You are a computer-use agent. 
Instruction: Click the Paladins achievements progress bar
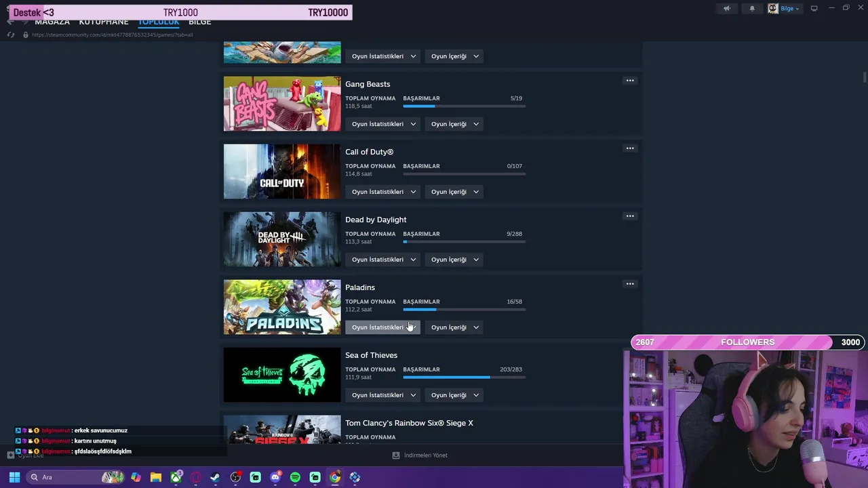click(x=464, y=309)
